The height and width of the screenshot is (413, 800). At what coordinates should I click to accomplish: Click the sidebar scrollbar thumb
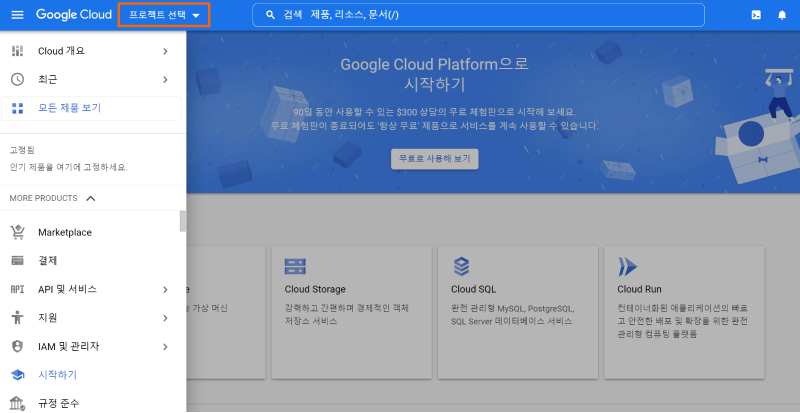click(183, 221)
